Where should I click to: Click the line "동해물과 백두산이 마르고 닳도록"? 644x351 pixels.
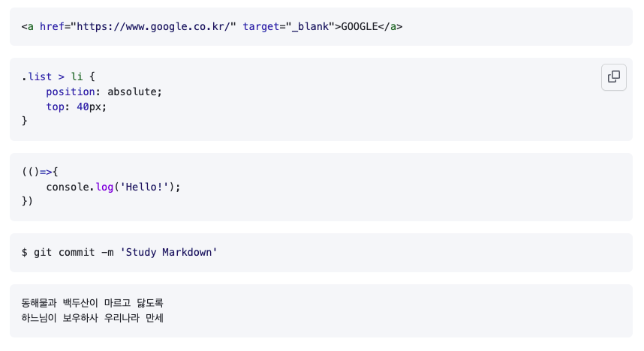coord(92,303)
